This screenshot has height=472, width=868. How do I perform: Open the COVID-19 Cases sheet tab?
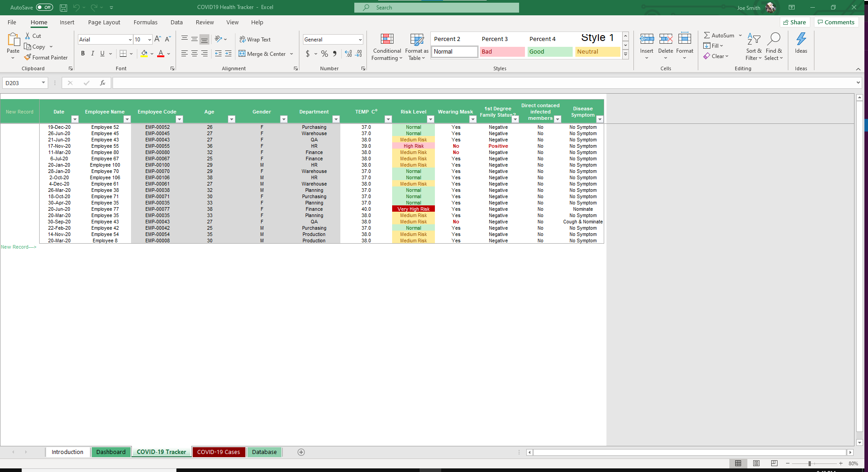[218, 452]
